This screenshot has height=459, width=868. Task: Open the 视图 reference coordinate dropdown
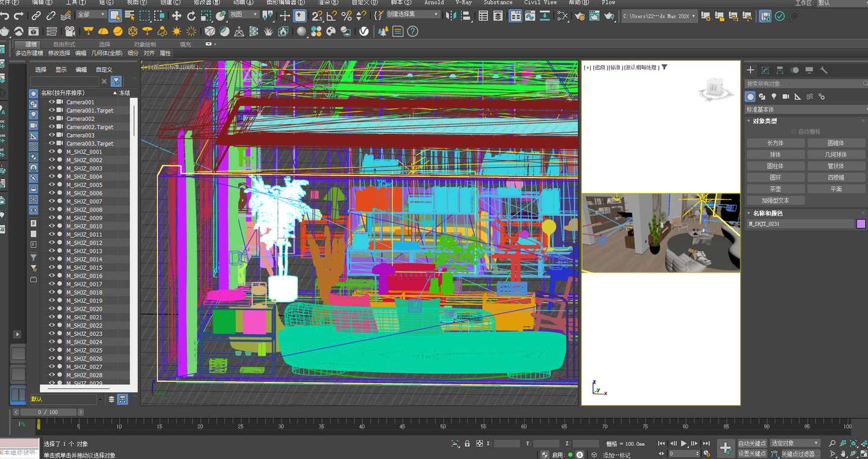(244, 14)
